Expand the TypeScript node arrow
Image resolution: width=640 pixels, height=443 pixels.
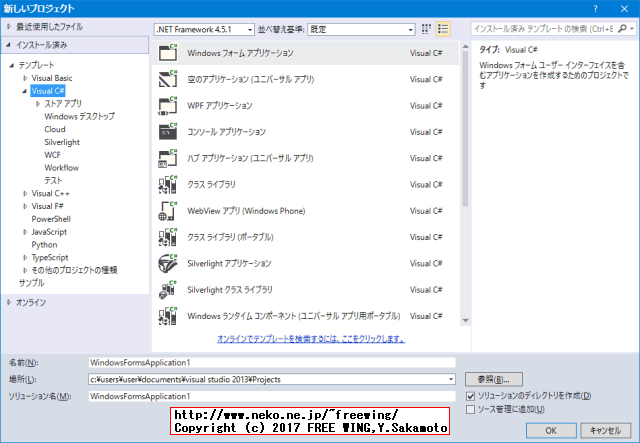[x=25, y=258]
